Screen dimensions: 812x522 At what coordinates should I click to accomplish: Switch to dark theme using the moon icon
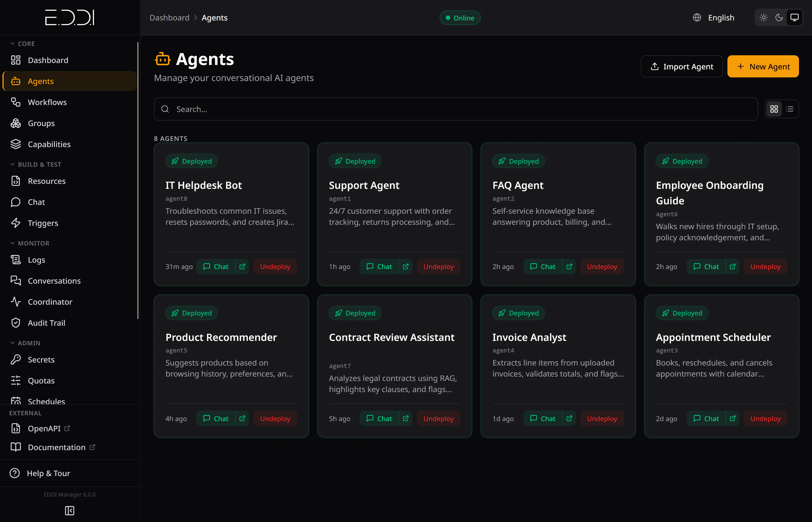779,17
